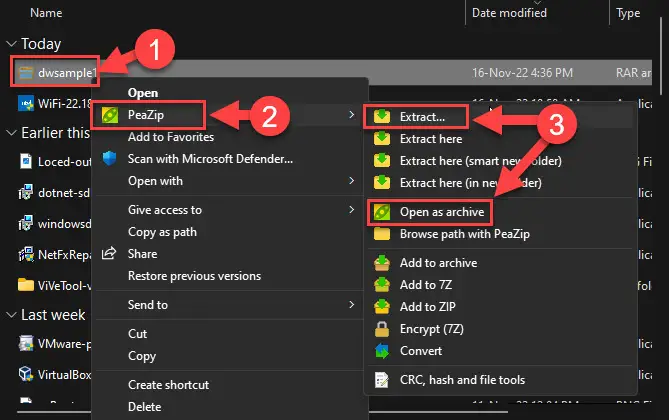Viewport: 669px width, 420px height.
Task: Click the windowsd installer icon
Action: (x=26, y=223)
